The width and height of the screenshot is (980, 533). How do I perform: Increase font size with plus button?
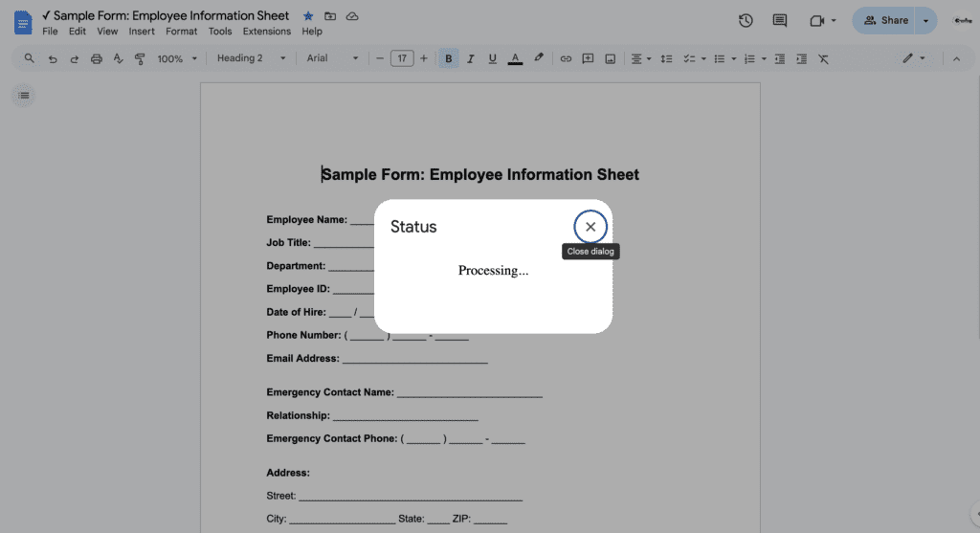tap(424, 58)
